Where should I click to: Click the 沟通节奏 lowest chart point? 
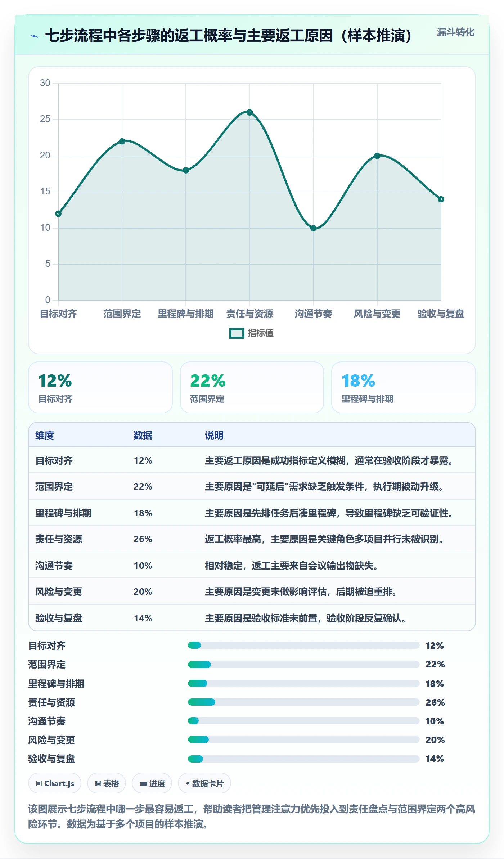314,228
